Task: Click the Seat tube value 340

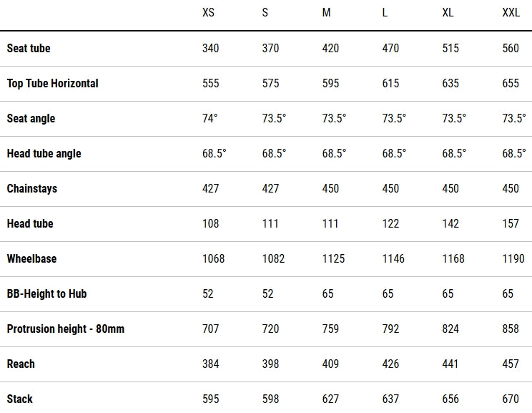Action: (x=211, y=48)
